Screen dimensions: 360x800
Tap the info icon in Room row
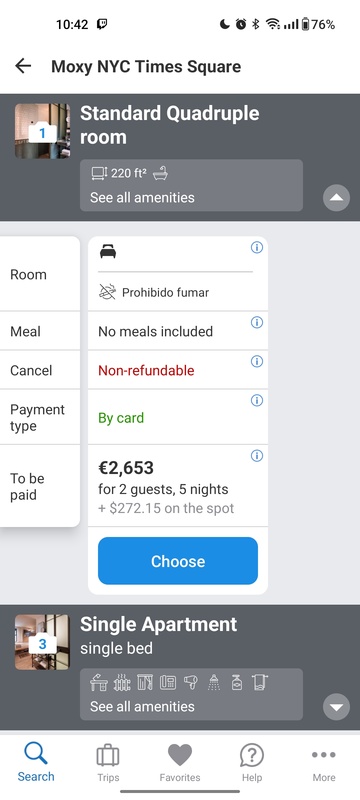[x=257, y=247]
